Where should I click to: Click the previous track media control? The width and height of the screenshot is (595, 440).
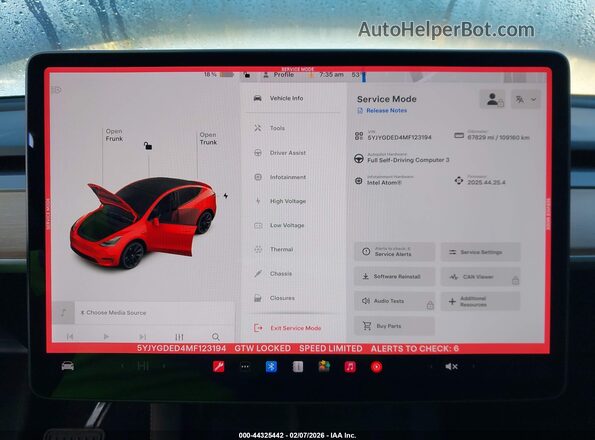click(70, 337)
